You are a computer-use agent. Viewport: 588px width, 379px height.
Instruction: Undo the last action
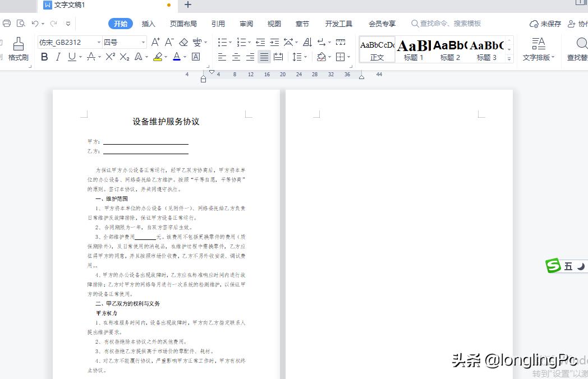pos(34,24)
